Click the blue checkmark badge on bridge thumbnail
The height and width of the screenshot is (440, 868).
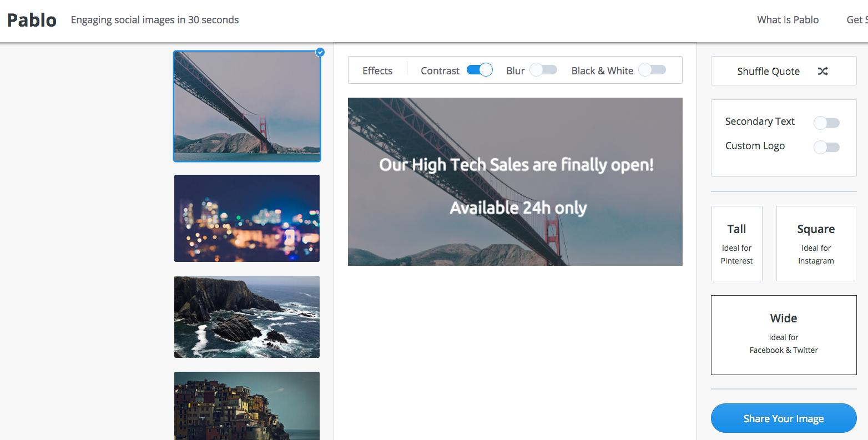click(x=320, y=52)
